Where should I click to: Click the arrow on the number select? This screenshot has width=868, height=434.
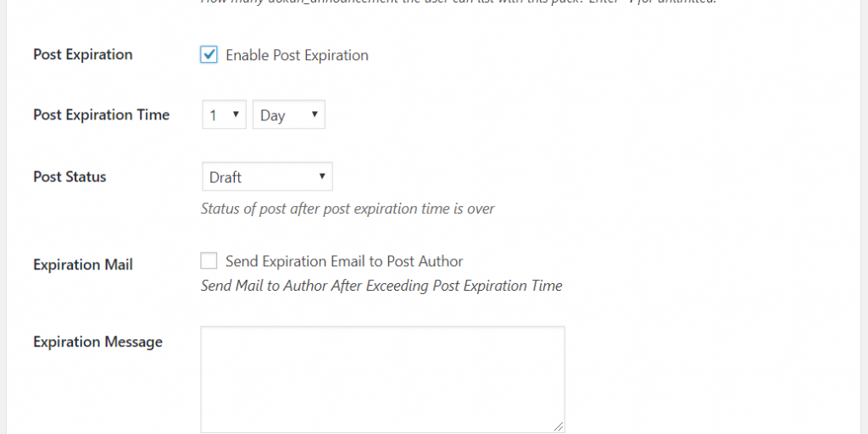click(x=234, y=114)
